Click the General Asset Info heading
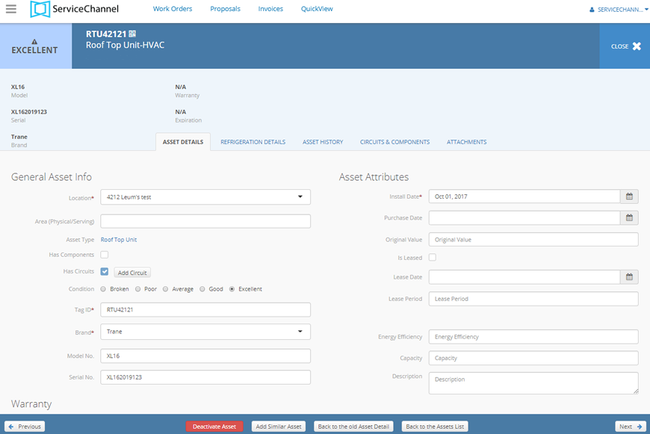This screenshot has height=434, width=650. 51,177
